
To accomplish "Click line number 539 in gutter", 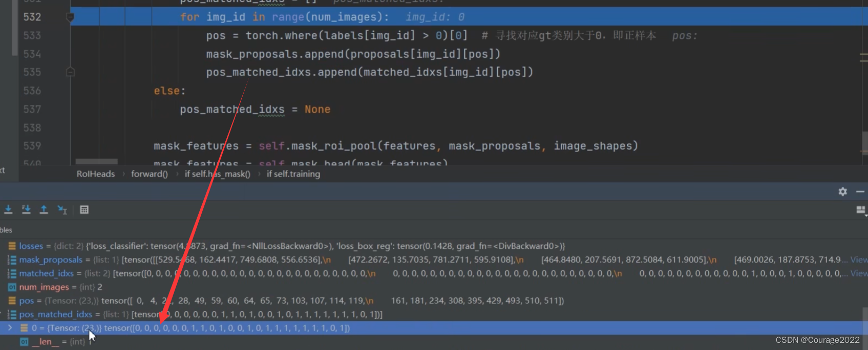I will click(32, 146).
